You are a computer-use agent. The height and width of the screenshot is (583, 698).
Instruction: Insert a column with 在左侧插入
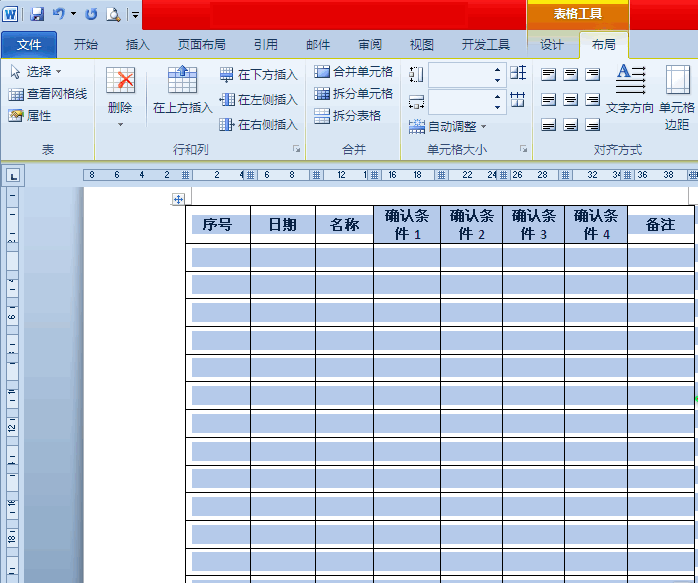(259, 100)
